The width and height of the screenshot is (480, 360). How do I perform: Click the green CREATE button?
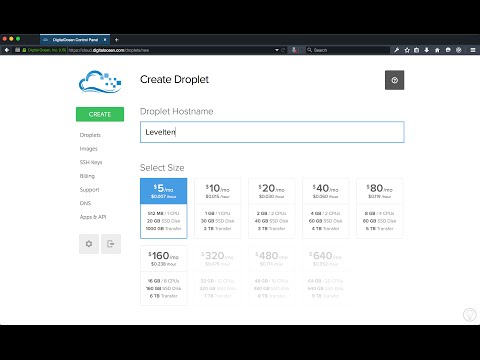coord(100,114)
